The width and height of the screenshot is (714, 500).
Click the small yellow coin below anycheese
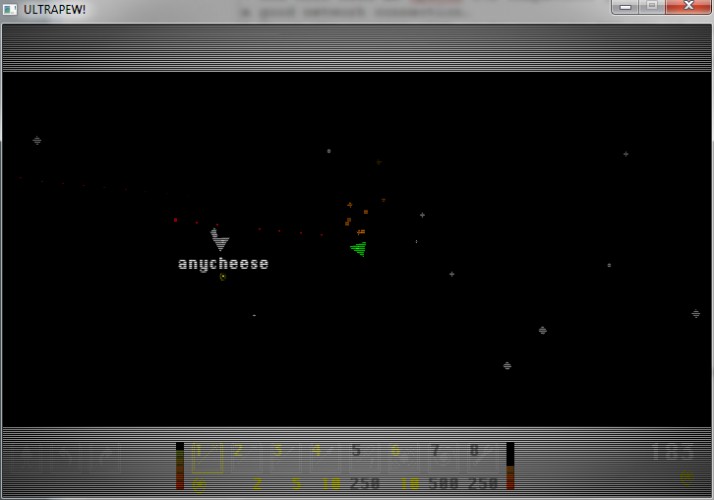click(x=223, y=276)
